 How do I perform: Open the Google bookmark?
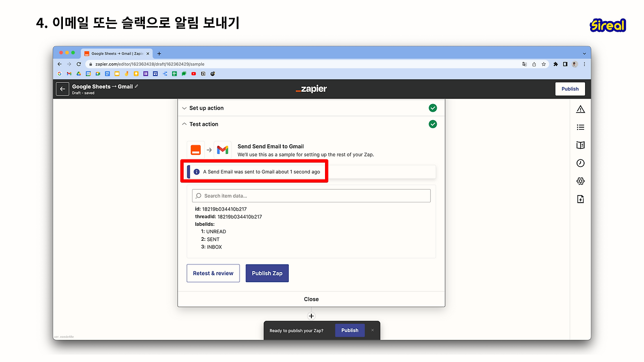coord(59,74)
